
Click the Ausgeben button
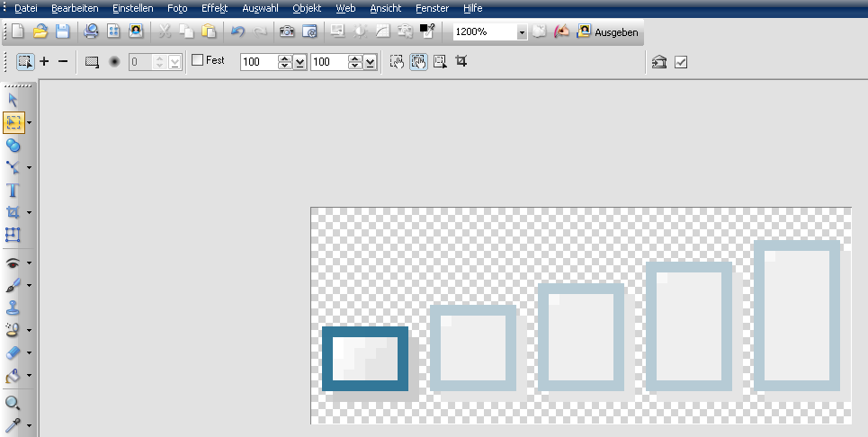click(608, 31)
